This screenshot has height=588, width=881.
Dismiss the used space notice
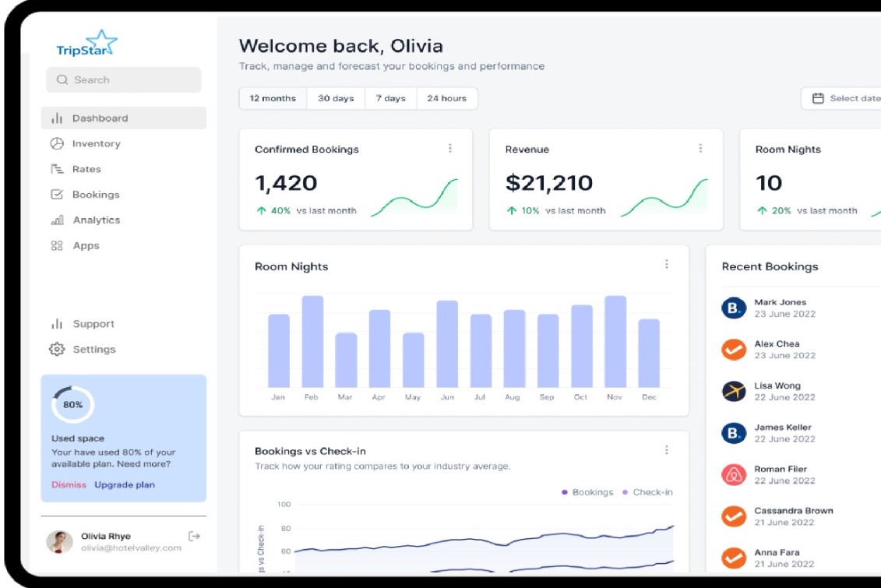[69, 484]
